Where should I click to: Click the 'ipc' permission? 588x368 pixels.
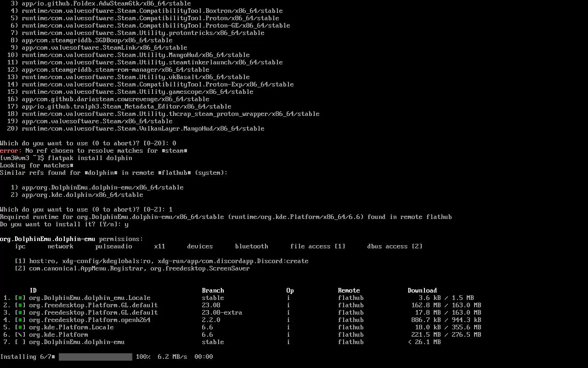pyautogui.click(x=20, y=247)
